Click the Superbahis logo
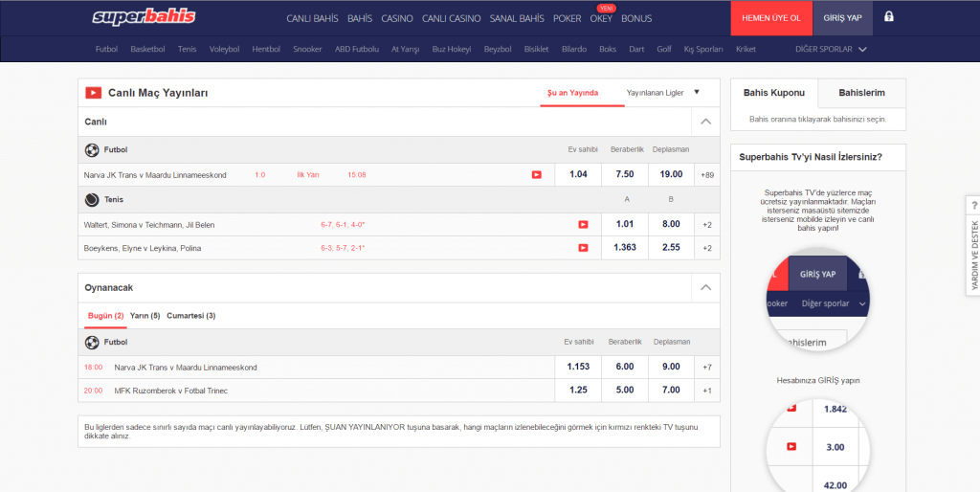This screenshot has height=492, width=980. coord(144,17)
